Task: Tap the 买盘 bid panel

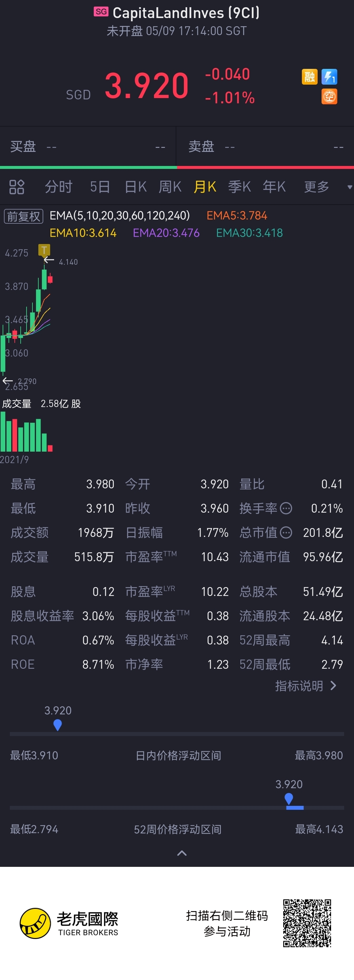Action: point(88,147)
